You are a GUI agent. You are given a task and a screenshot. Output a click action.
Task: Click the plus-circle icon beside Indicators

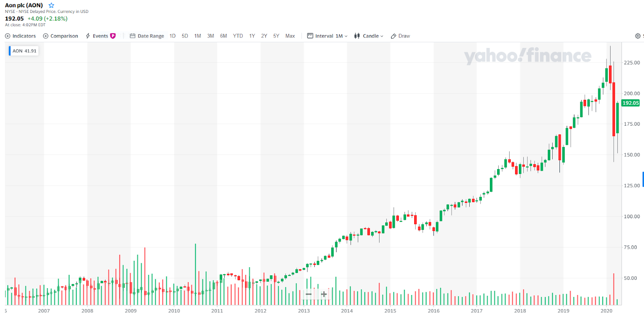(x=8, y=36)
